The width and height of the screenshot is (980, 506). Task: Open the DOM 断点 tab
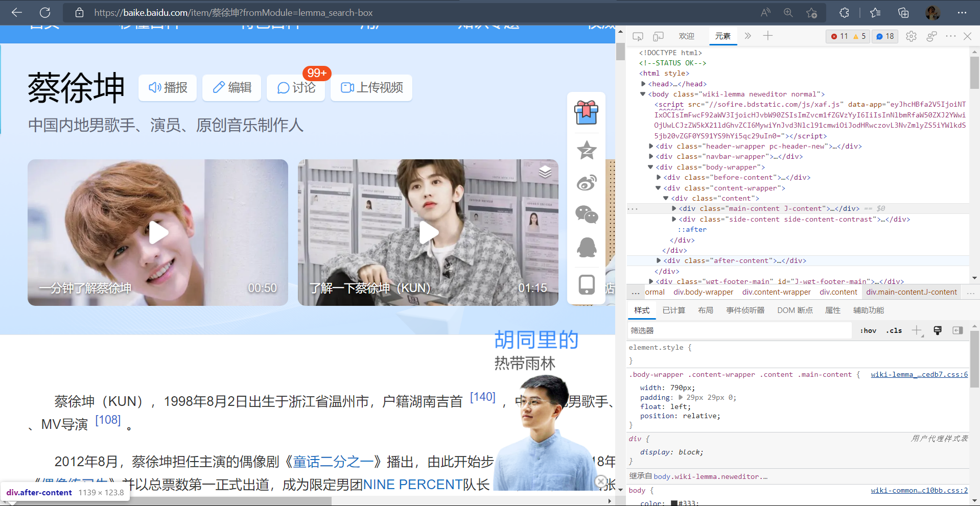click(795, 310)
